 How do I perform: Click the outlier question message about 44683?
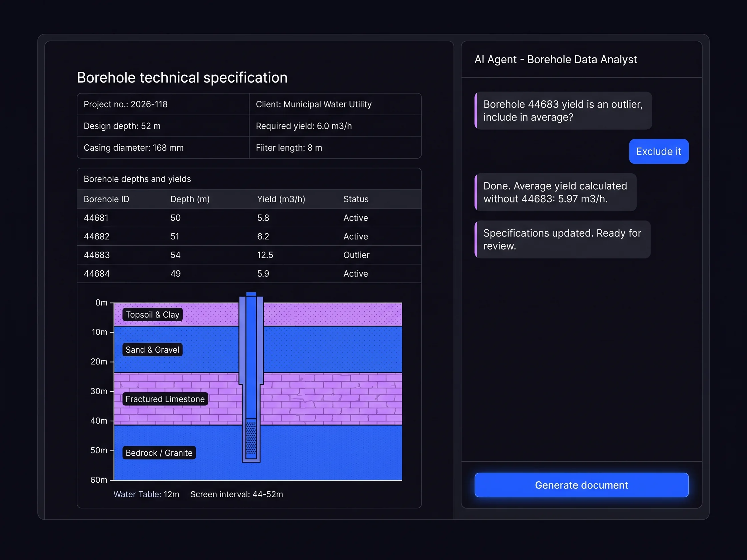563,110
